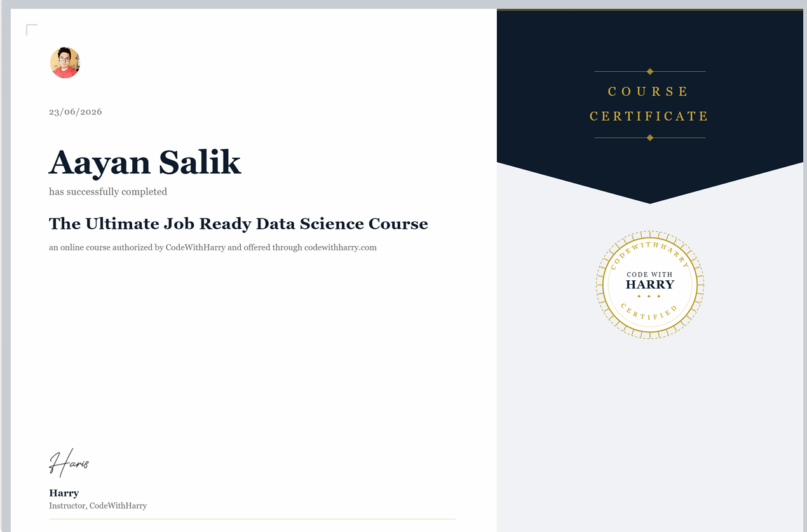Click 'Instructor, CodeWithHarry' caption

(x=98, y=506)
